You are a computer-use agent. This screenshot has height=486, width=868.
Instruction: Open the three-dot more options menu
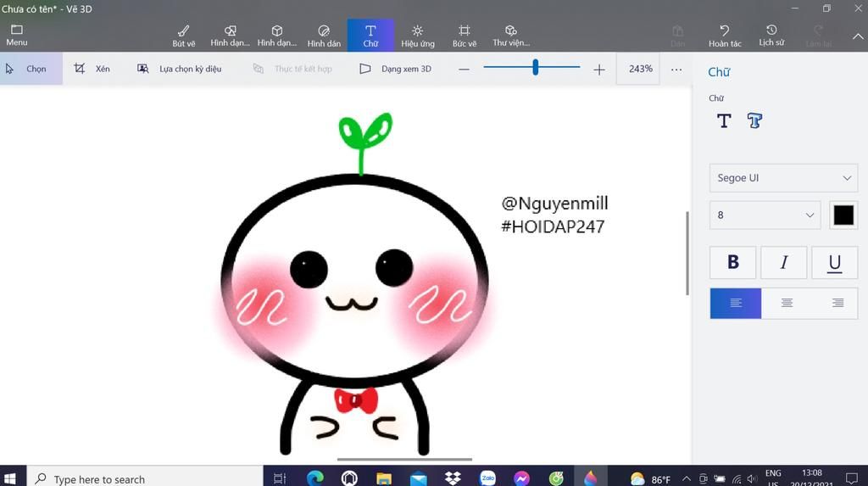(x=676, y=70)
